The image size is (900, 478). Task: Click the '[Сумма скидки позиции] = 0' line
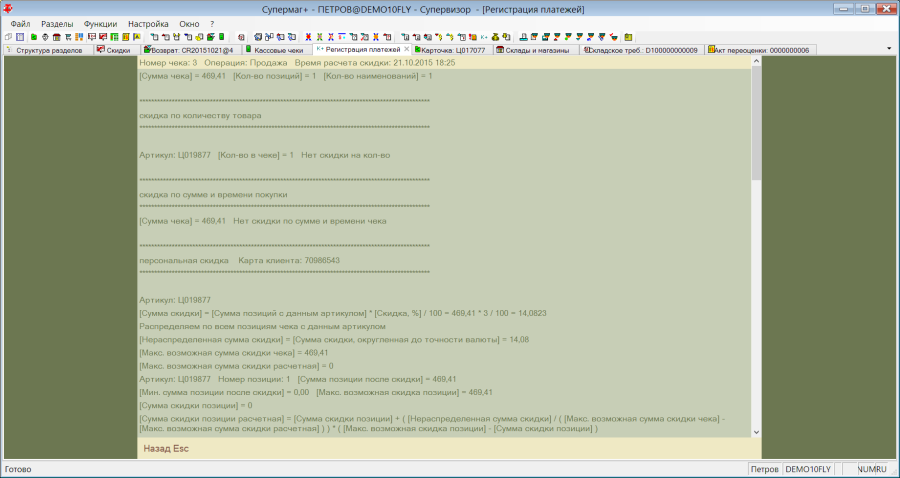[196, 406]
